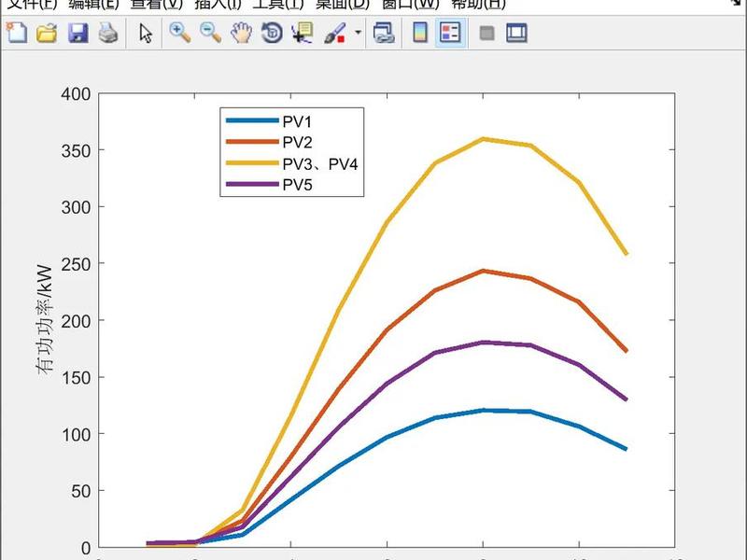Click the blue line sample in the legend
747x560 pixels.
(252, 120)
